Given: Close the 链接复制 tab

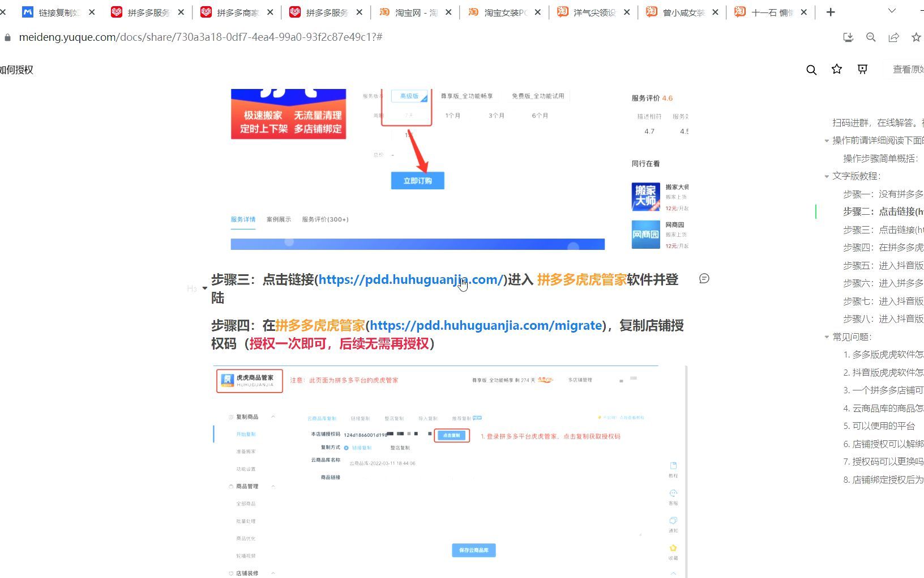Looking at the screenshot, I should 92,12.
